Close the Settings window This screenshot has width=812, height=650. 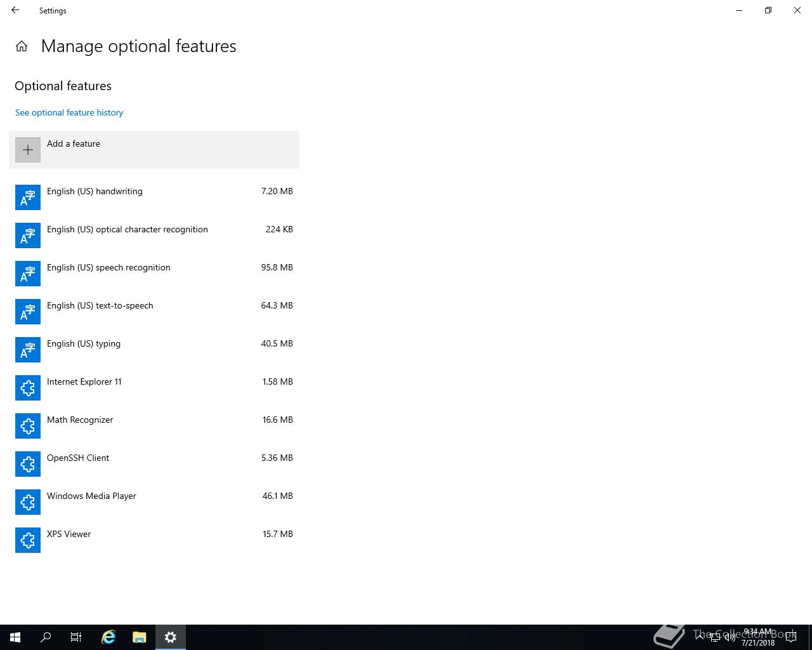click(x=797, y=10)
